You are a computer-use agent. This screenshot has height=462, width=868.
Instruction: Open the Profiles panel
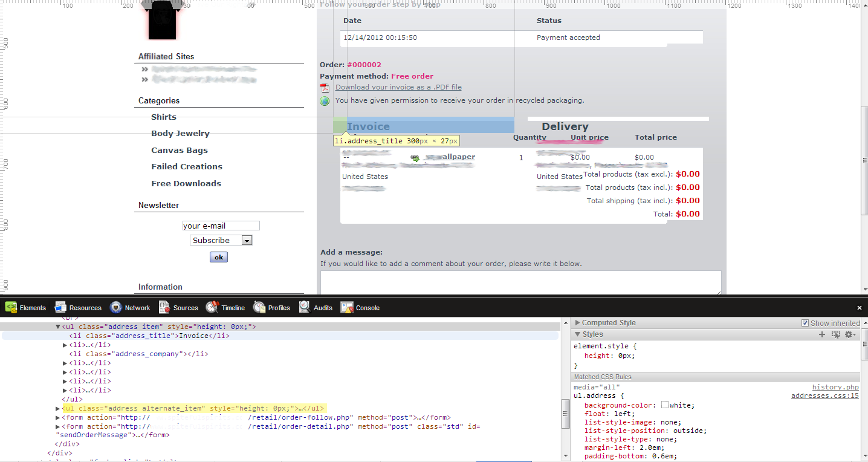point(271,308)
